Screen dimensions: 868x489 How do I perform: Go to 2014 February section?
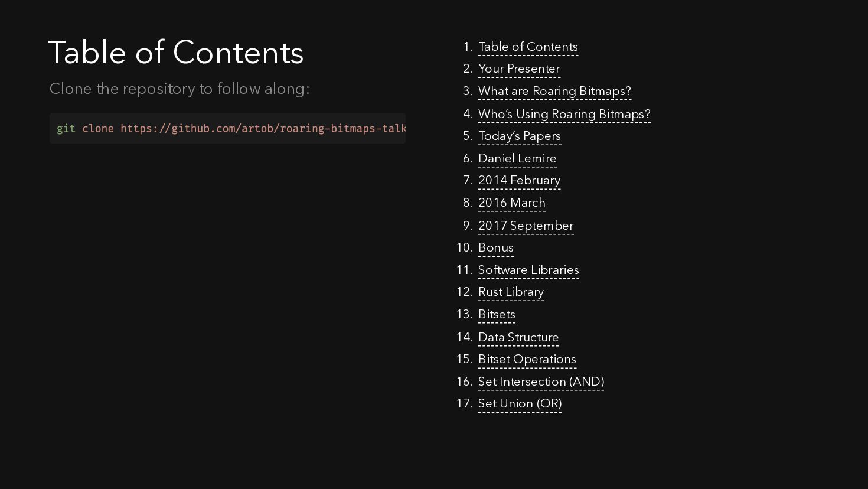tap(519, 181)
